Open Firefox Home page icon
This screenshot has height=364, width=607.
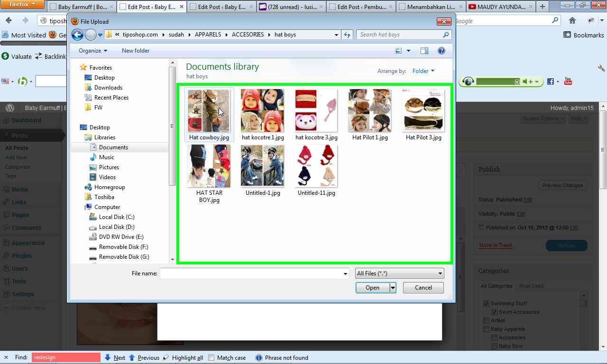coord(572,20)
